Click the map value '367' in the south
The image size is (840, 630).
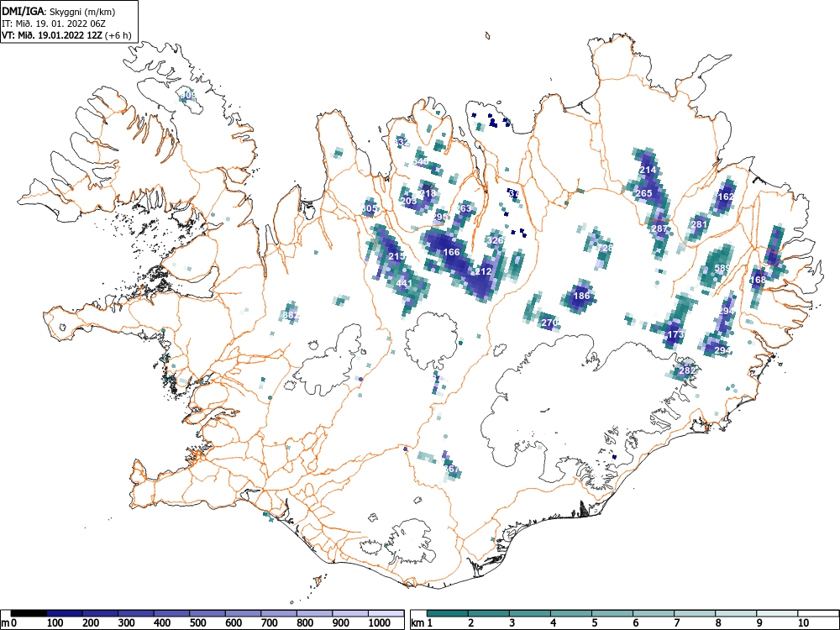(452, 469)
